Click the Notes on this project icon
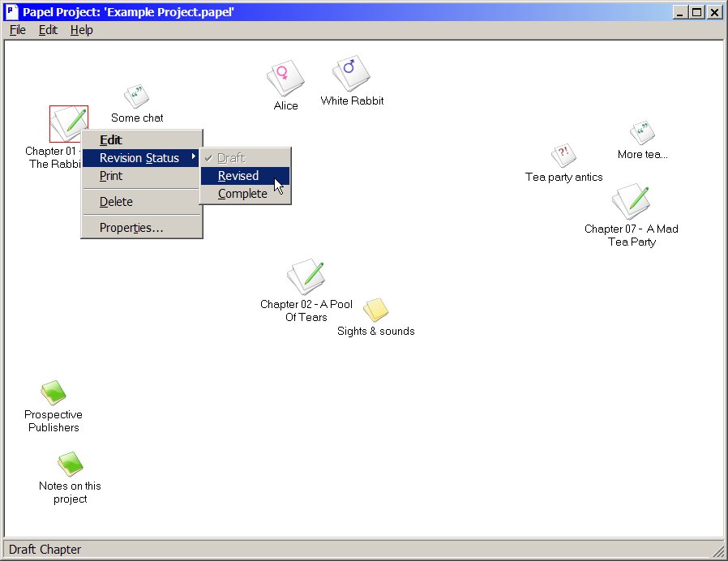The image size is (728, 561). (70, 465)
